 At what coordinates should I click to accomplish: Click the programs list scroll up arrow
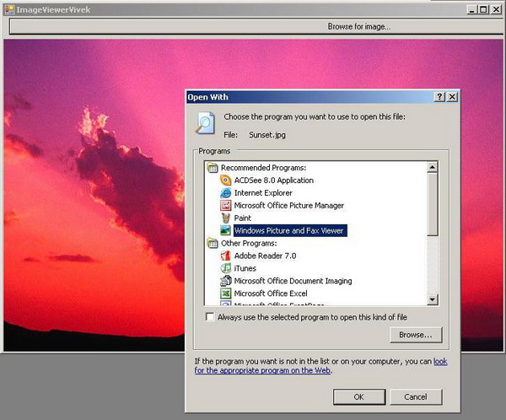(432, 167)
